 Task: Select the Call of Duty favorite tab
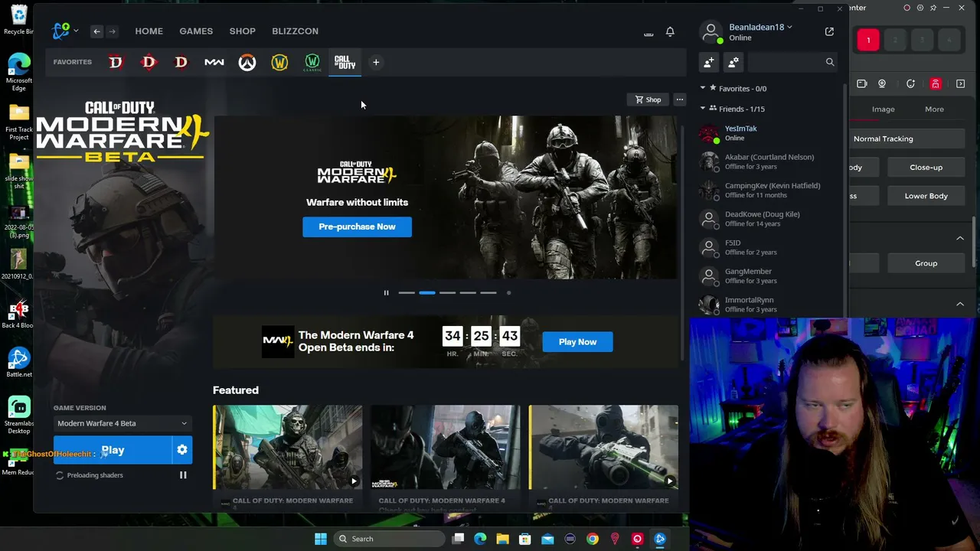[345, 62]
